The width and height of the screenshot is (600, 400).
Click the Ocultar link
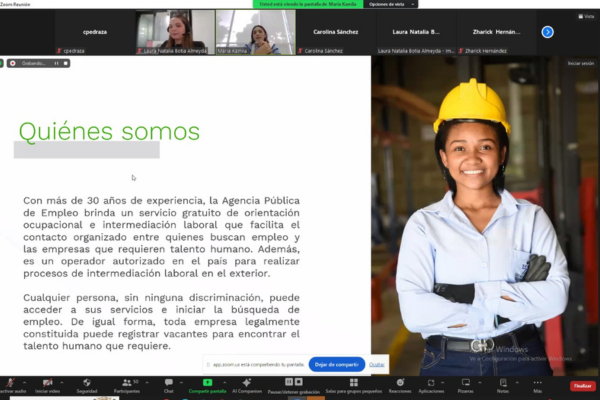click(377, 364)
